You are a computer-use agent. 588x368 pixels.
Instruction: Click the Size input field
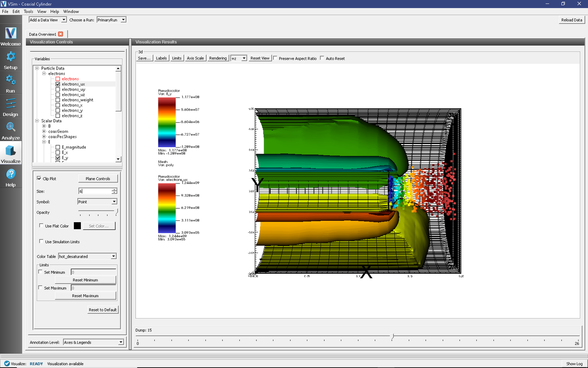coord(95,191)
